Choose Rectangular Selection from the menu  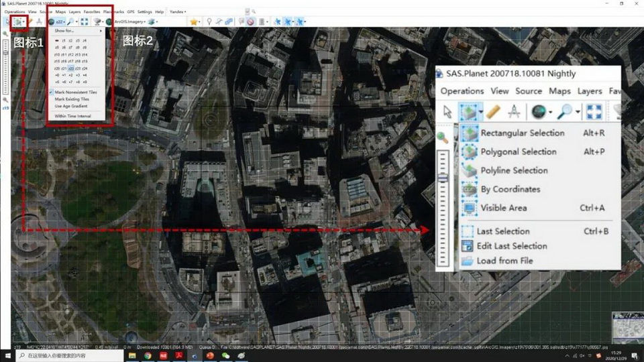pyautogui.click(x=522, y=133)
